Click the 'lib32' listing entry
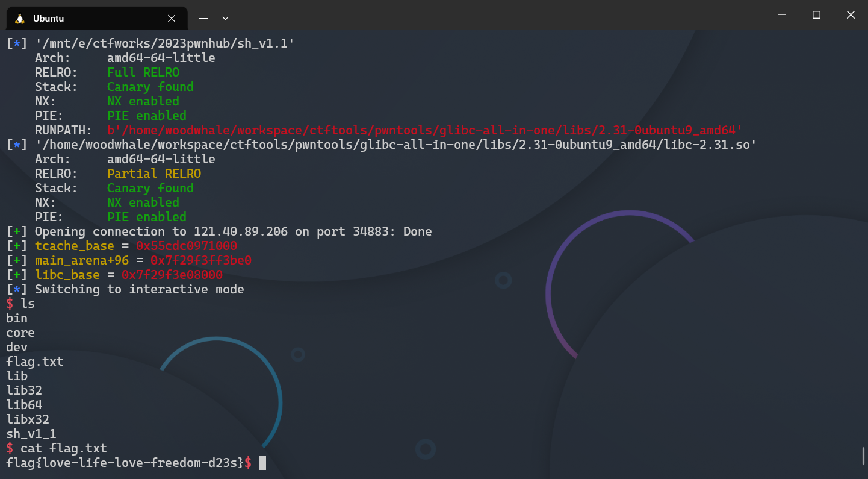Screen dimensions: 868x479 pos(24,390)
